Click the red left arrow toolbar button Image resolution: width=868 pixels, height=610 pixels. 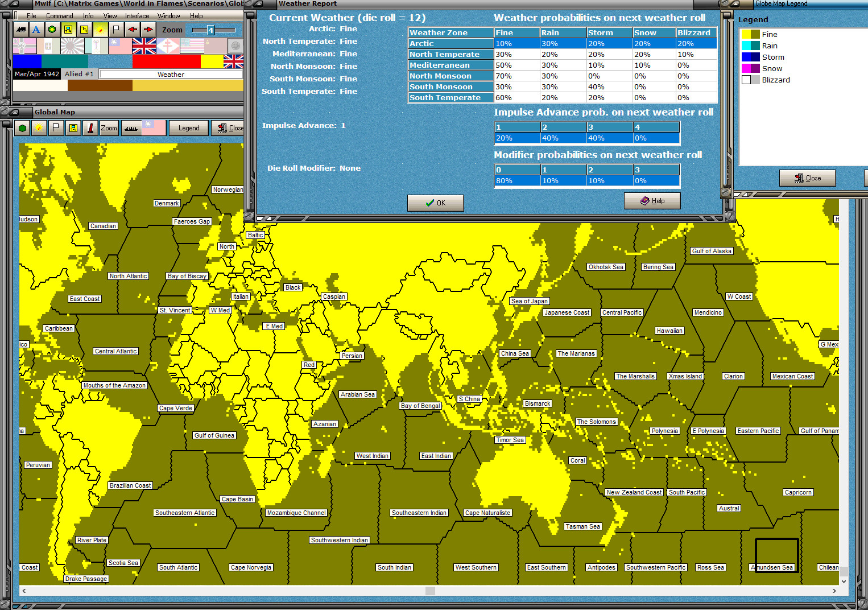point(132,29)
